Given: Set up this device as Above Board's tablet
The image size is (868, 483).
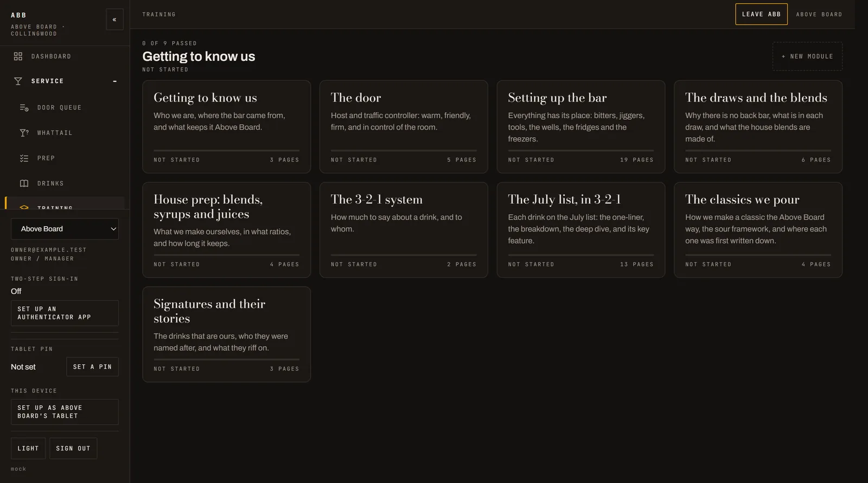Looking at the screenshot, I should point(65,412).
